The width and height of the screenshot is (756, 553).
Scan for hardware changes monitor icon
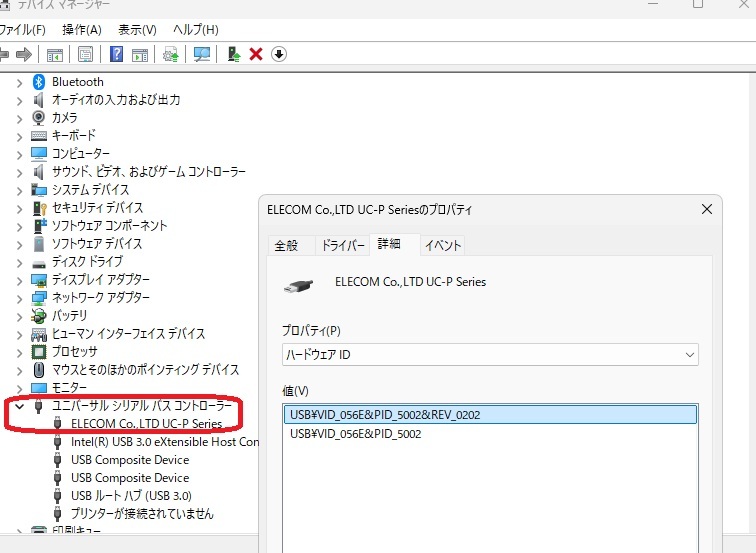pyautogui.click(x=202, y=54)
